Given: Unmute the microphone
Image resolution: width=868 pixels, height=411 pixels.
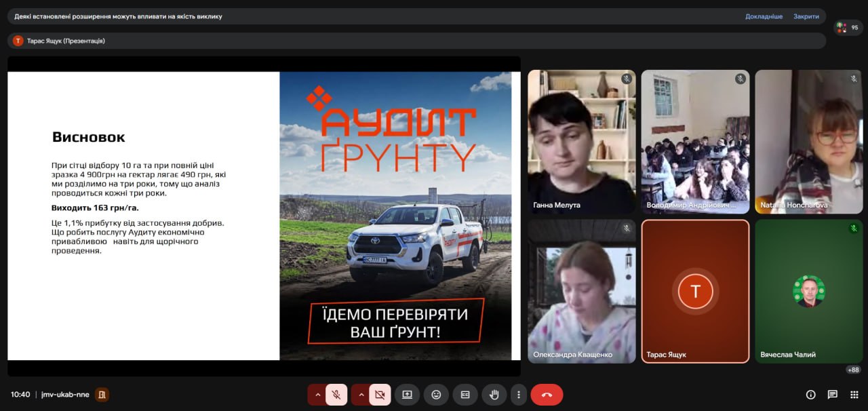Looking at the screenshot, I should [x=336, y=394].
